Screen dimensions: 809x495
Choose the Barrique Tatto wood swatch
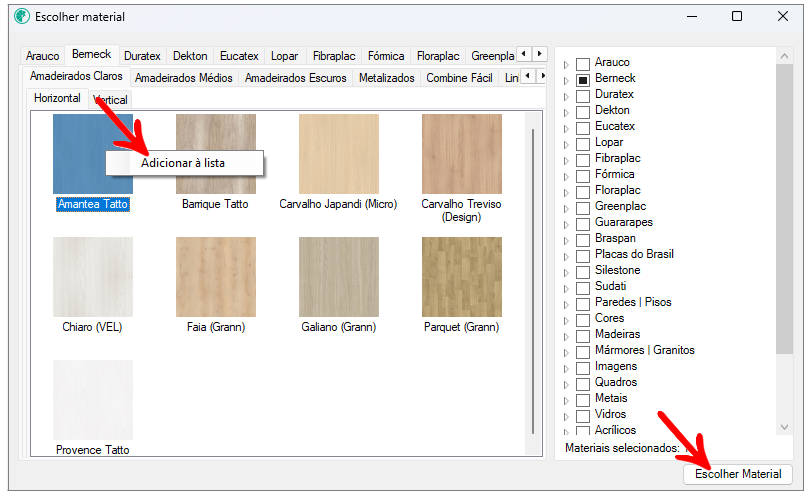(x=216, y=154)
